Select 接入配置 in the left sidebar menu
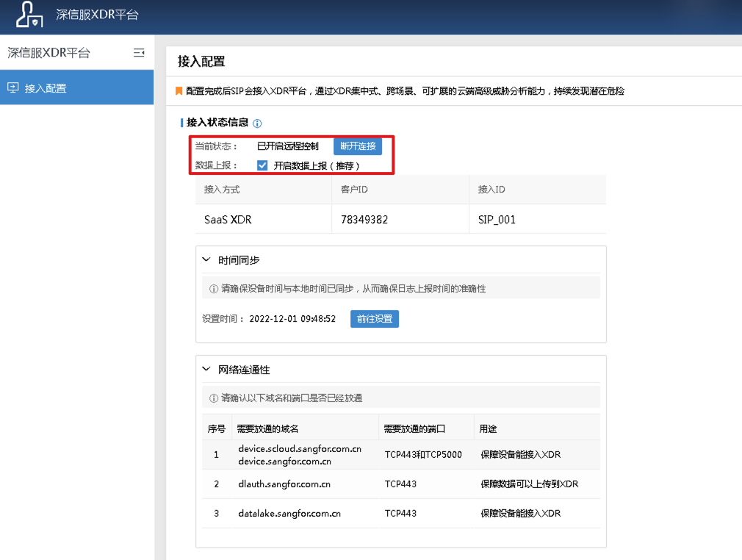Viewport: 742px width, 560px height. (44, 87)
